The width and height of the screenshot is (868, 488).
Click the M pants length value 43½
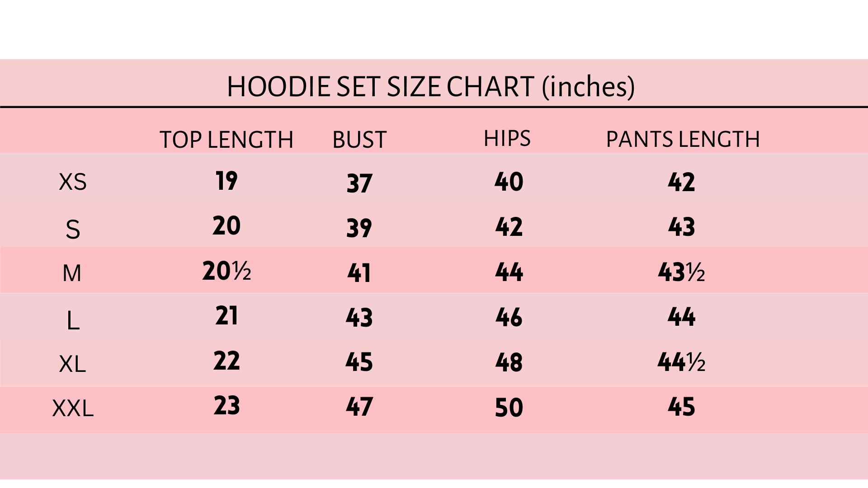coord(681,272)
